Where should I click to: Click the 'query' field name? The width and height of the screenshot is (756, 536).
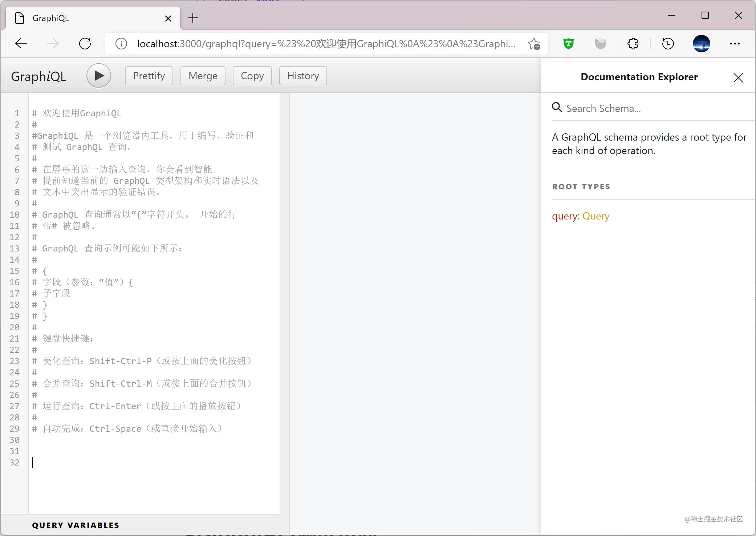(x=565, y=216)
